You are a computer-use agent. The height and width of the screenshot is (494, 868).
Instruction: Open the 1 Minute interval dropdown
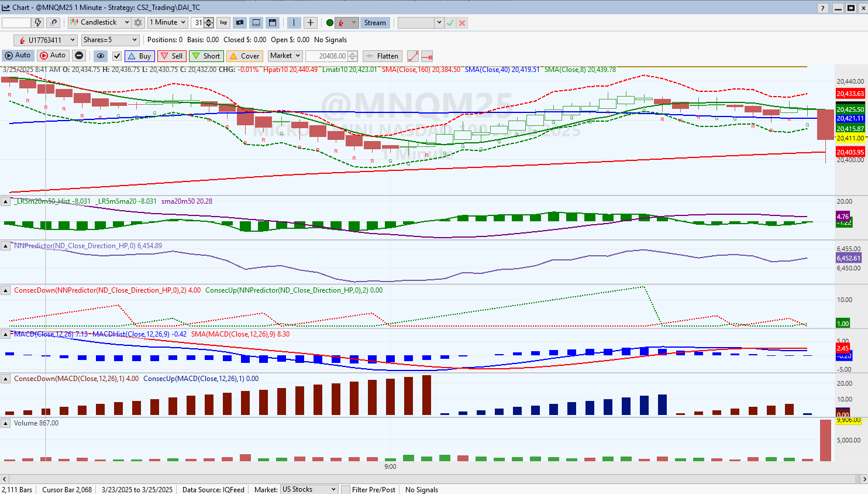[x=167, y=22]
